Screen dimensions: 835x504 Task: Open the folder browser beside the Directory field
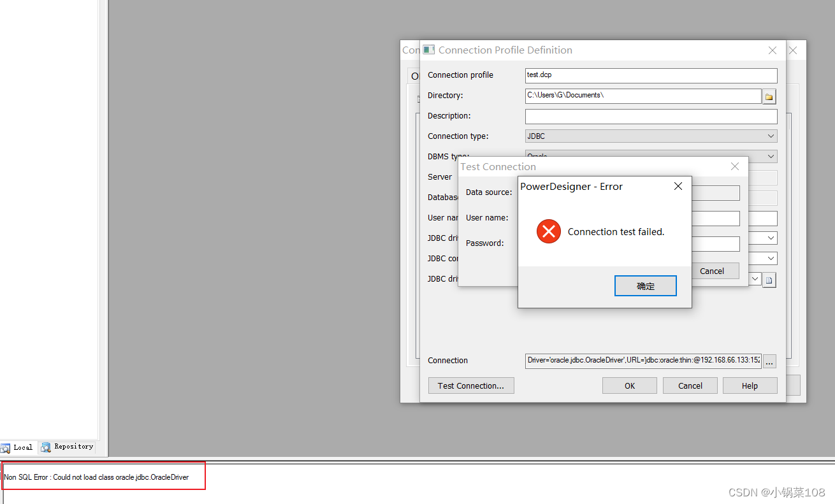point(769,96)
